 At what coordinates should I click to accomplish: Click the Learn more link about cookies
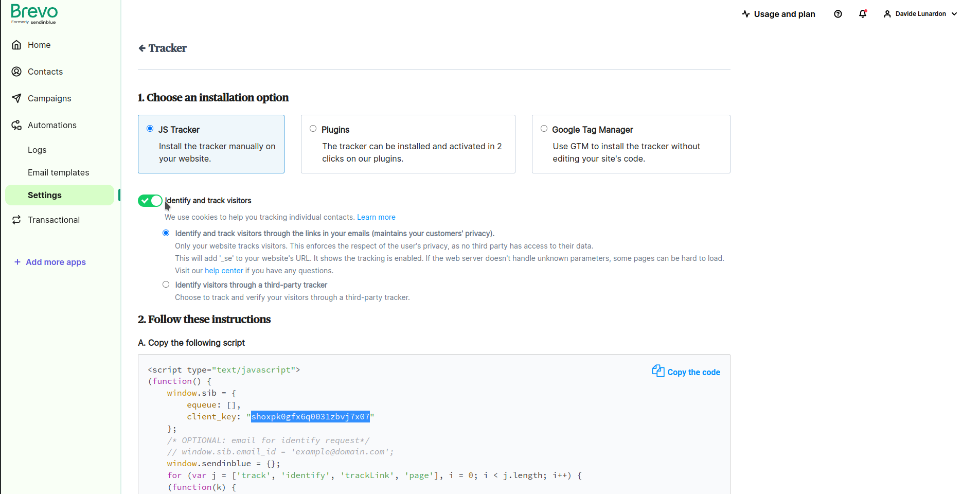(376, 217)
